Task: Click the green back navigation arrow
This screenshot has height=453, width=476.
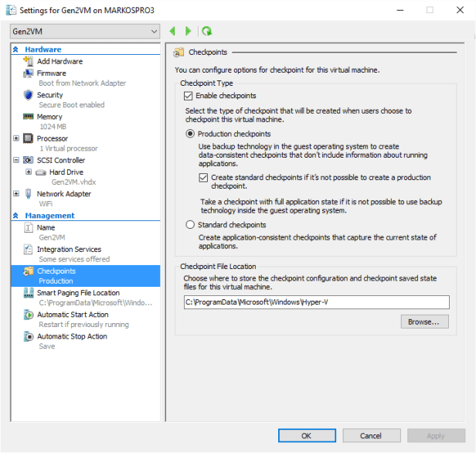Action: pos(172,31)
